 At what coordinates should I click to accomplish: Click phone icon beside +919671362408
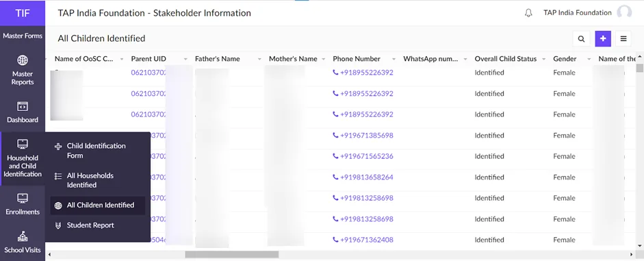point(335,240)
